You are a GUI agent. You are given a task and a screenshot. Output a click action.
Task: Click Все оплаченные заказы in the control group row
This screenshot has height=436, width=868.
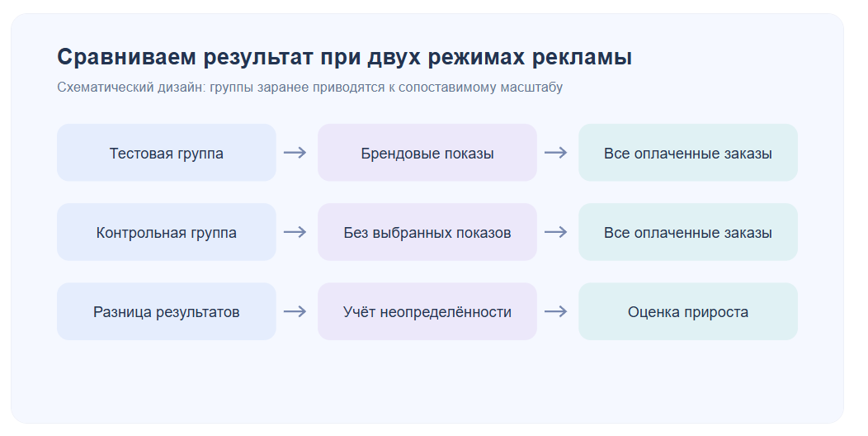click(x=688, y=231)
